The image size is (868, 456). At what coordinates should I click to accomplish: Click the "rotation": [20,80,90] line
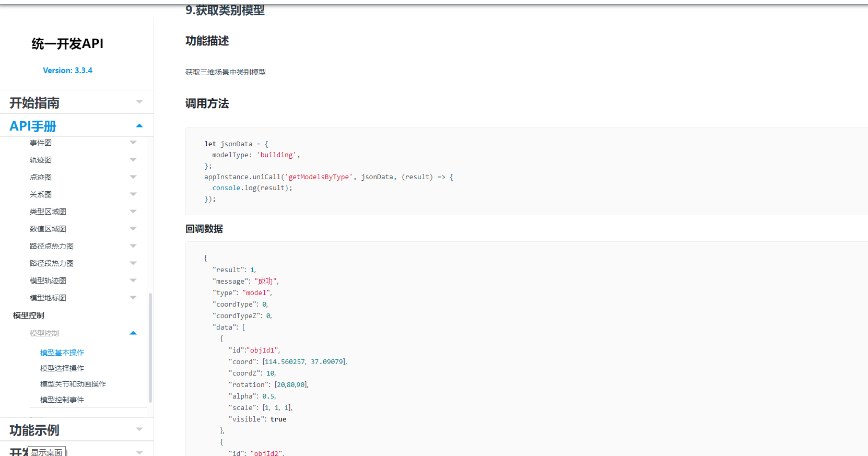point(268,385)
